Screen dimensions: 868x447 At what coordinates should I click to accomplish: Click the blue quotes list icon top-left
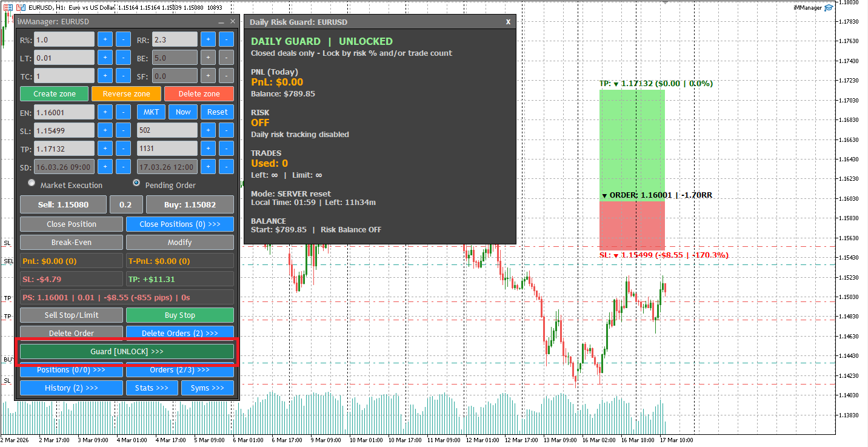[8, 7]
